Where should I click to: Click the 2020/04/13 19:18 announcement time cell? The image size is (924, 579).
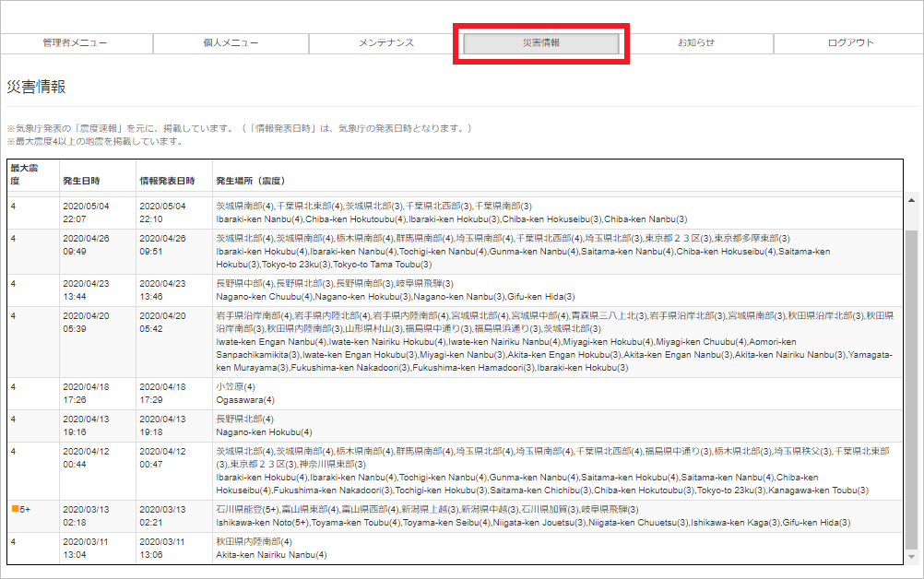pyautogui.click(x=162, y=425)
